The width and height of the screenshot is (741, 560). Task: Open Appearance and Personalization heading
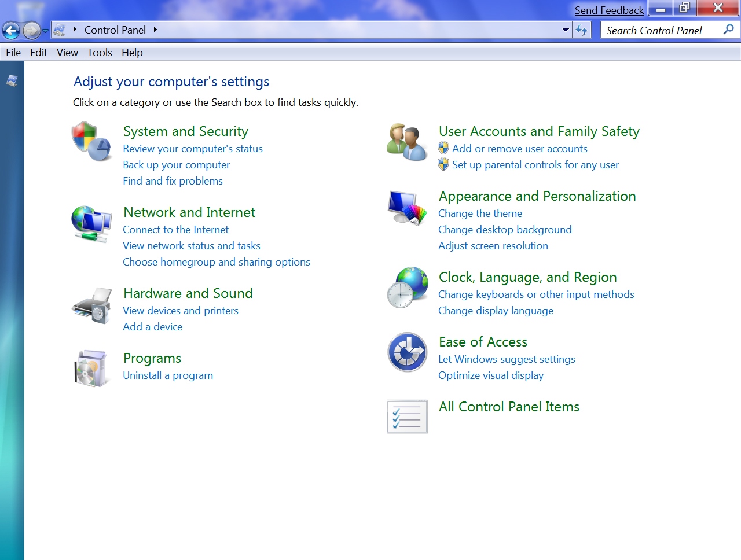pyautogui.click(x=537, y=196)
